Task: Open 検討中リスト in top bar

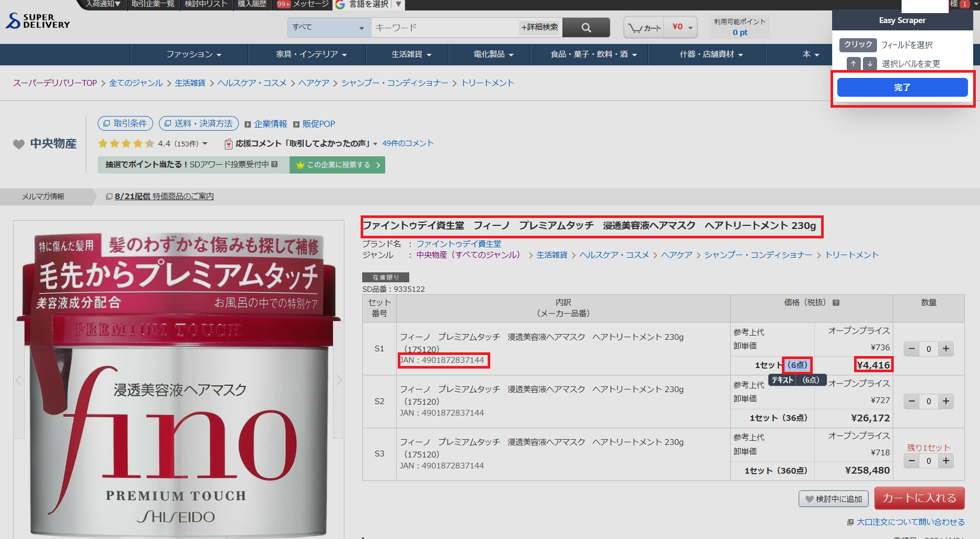Action: point(206,4)
